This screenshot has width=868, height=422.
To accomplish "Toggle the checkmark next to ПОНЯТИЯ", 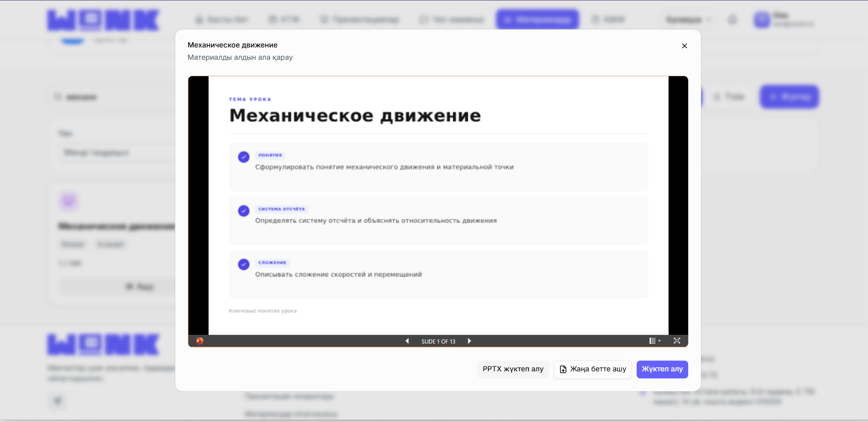I will pos(243,156).
